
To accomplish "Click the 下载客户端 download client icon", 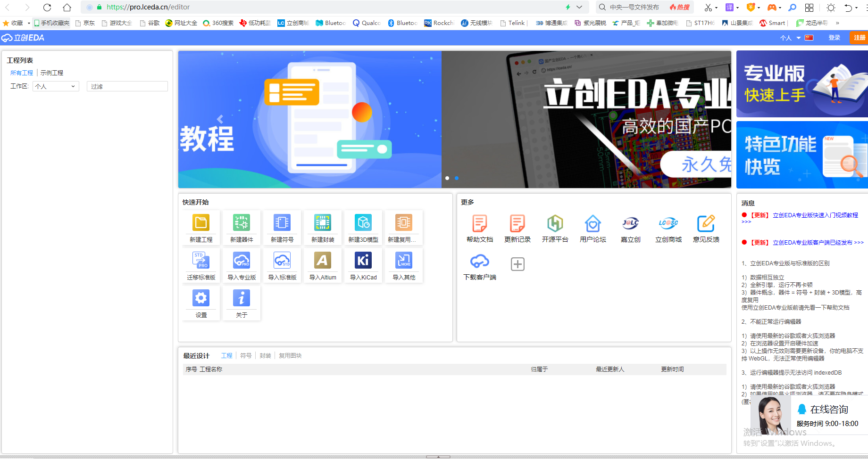I will tap(480, 261).
